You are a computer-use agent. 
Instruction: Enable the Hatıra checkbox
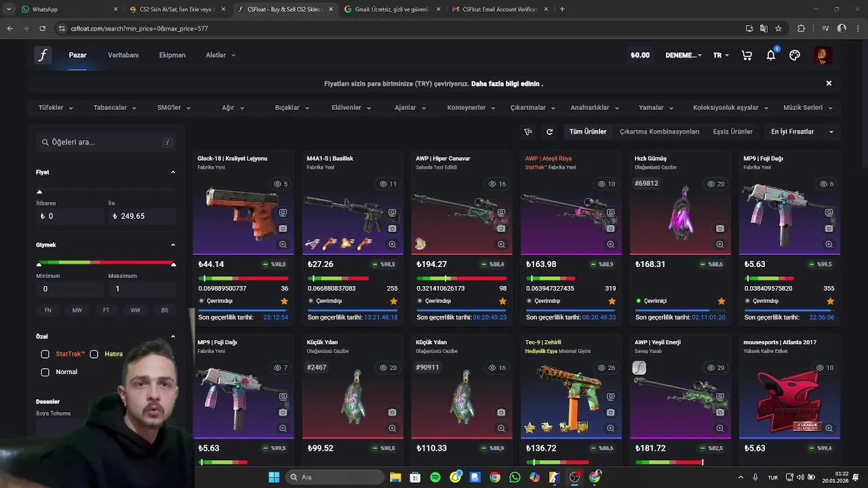point(94,354)
